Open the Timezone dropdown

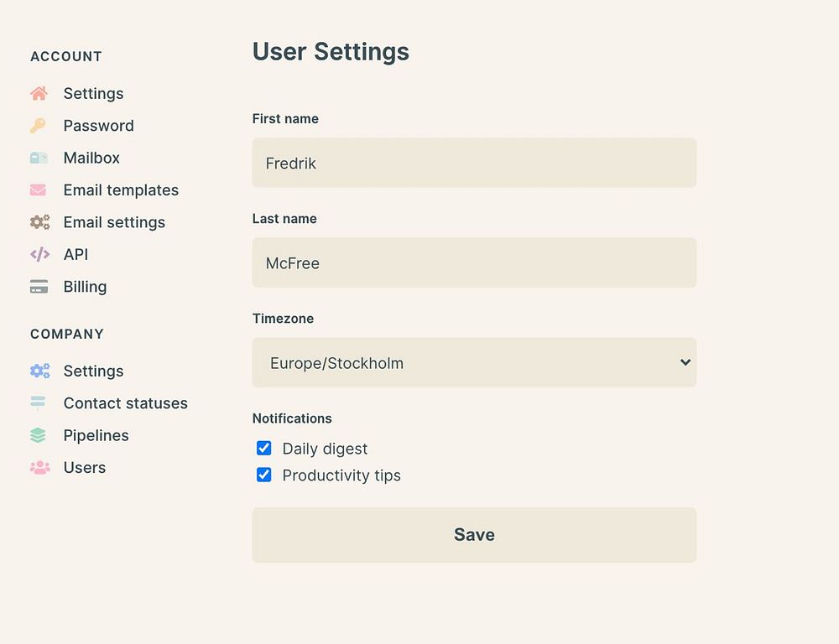(474, 362)
